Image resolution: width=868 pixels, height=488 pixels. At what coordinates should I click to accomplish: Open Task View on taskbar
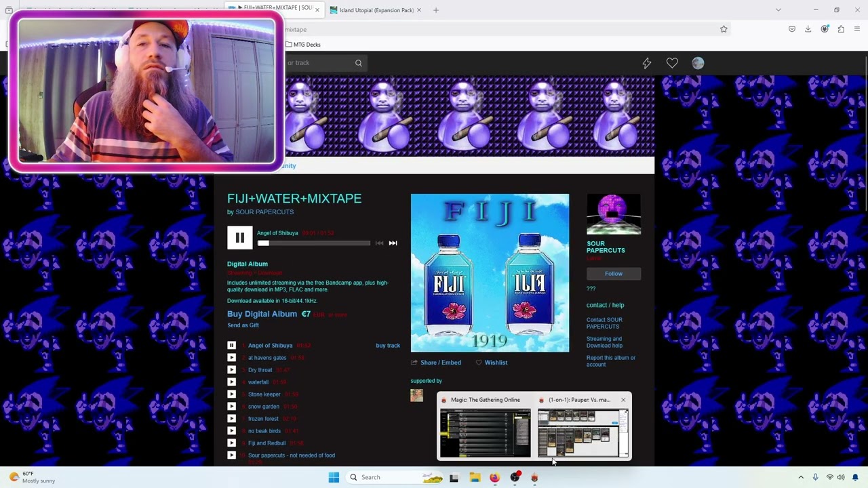point(454,478)
